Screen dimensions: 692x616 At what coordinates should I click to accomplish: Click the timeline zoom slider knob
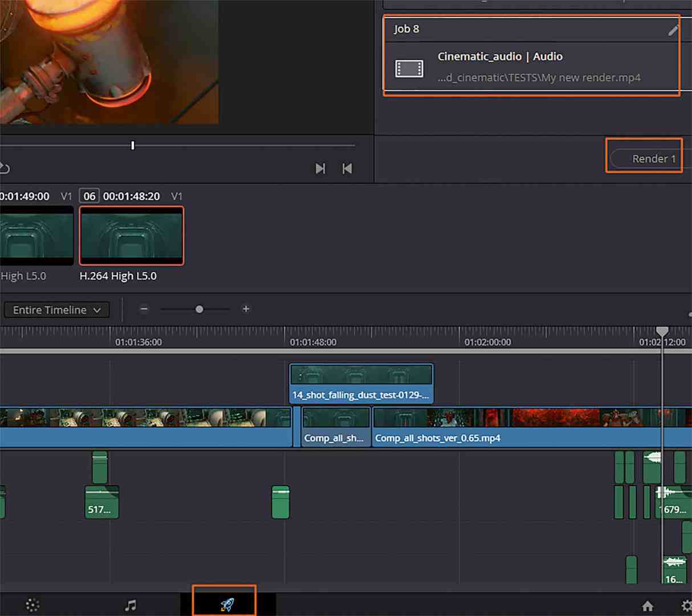[x=199, y=309]
